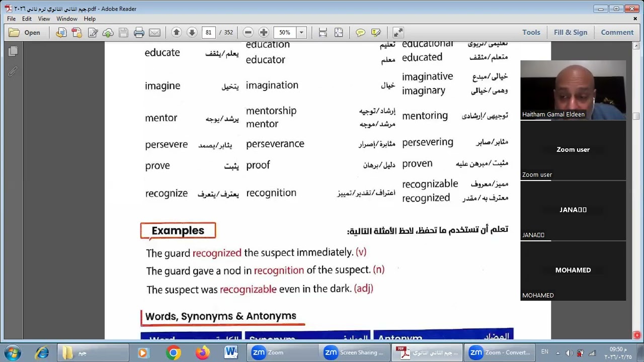644x362 pixels.
Task: Print the document with the printer icon
Action: point(139,33)
